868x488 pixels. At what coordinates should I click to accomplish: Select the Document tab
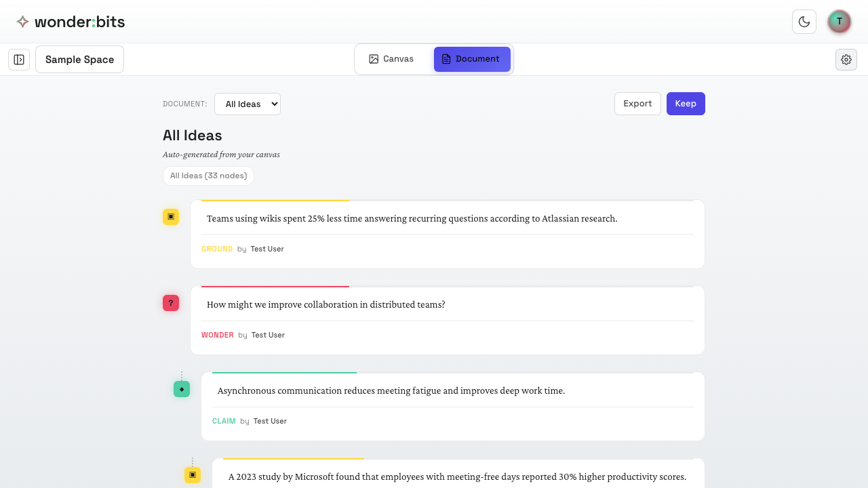[472, 59]
